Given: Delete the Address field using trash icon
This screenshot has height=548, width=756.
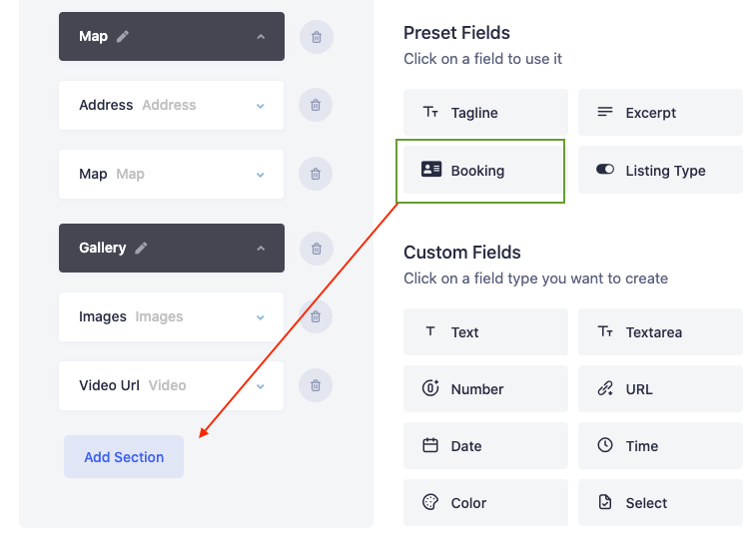Looking at the screenshot, I should (316, 105).
